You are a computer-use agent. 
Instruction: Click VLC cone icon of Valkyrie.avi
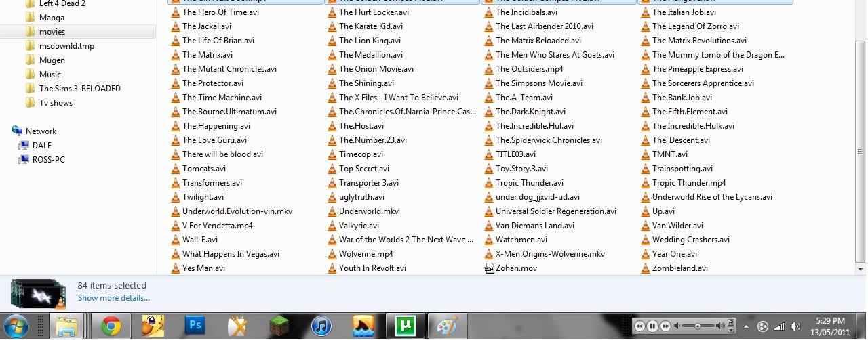[332, 226]
